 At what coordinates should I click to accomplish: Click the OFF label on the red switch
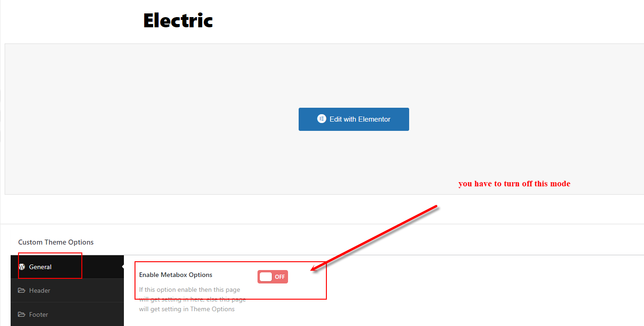tap(280, 277)
